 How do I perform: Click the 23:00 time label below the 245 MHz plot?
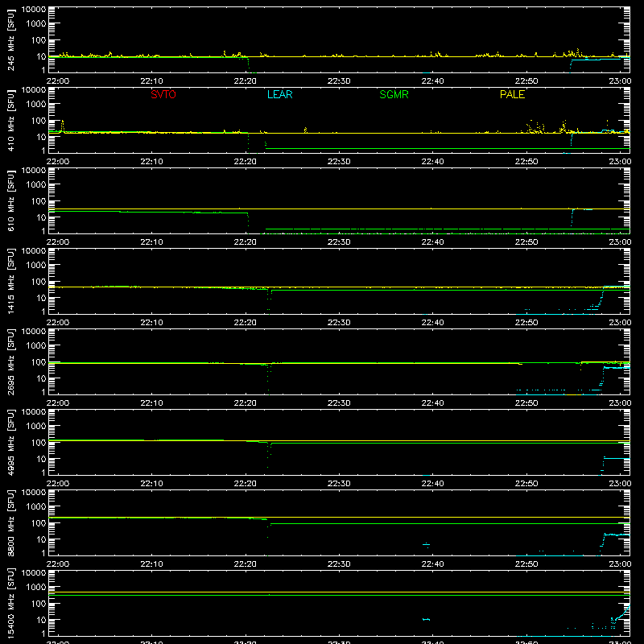pyautogui.click(x=620, y=81)
